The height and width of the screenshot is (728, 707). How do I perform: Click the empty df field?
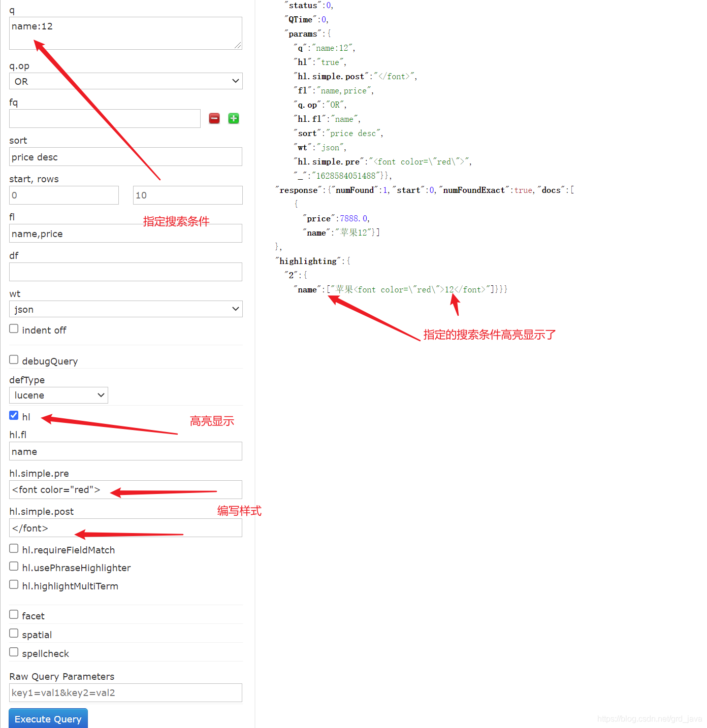tap(125, 272)
